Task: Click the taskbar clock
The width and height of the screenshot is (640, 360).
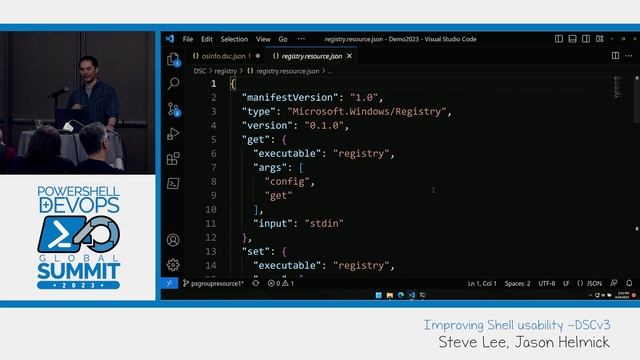Action: click(x=622, y=295)
